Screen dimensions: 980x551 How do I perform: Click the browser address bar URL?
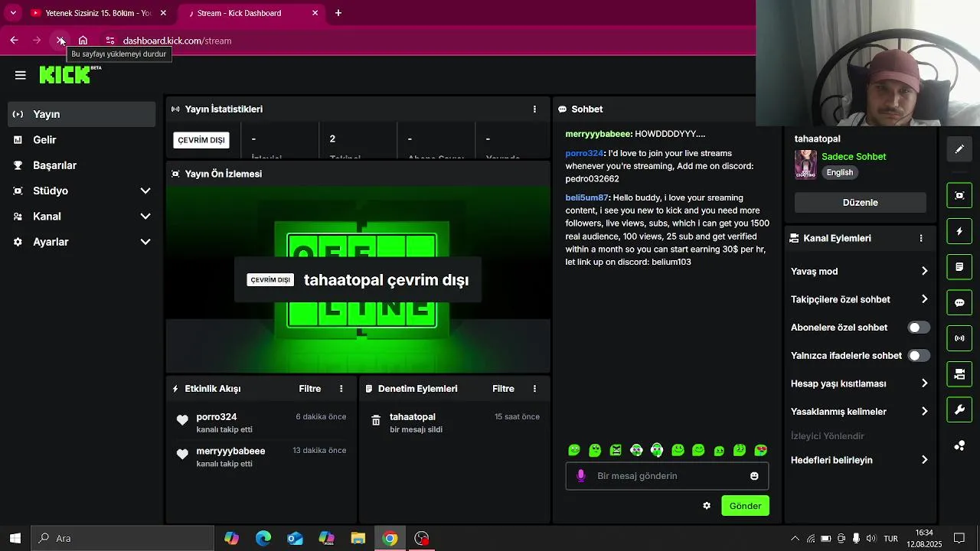[177, 41]
